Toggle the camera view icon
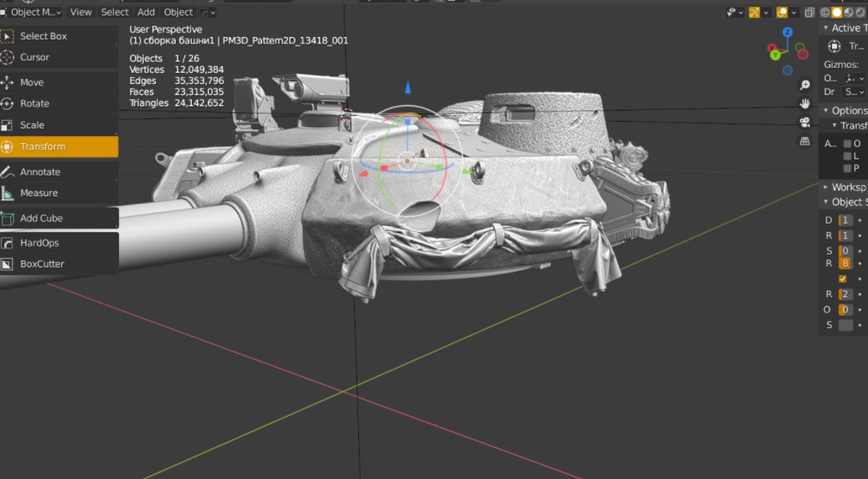868x479 pixels. click(805, 122)
